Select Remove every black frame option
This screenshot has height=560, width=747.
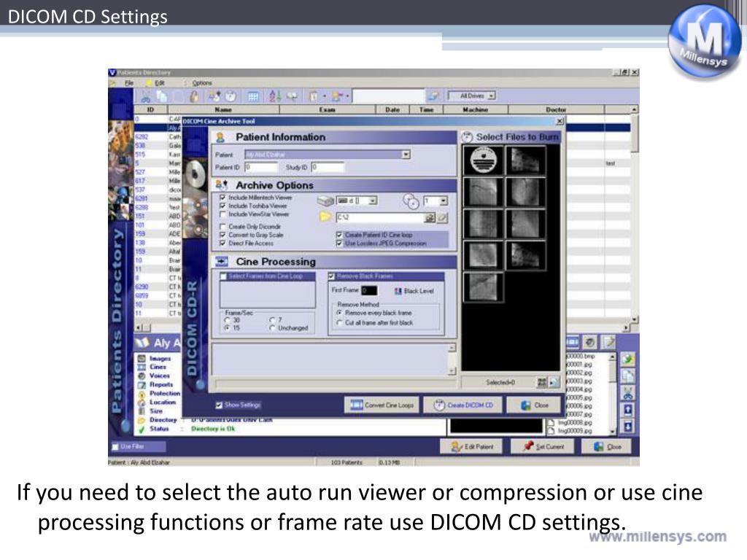tap(339, 313)
